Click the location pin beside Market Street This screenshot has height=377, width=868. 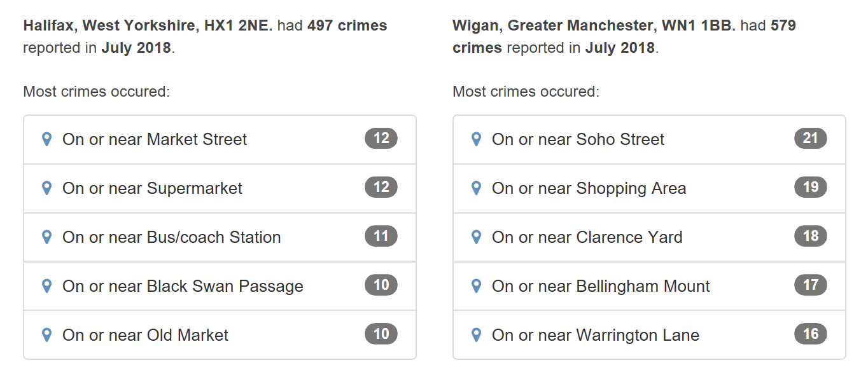(x=46, y=139)
